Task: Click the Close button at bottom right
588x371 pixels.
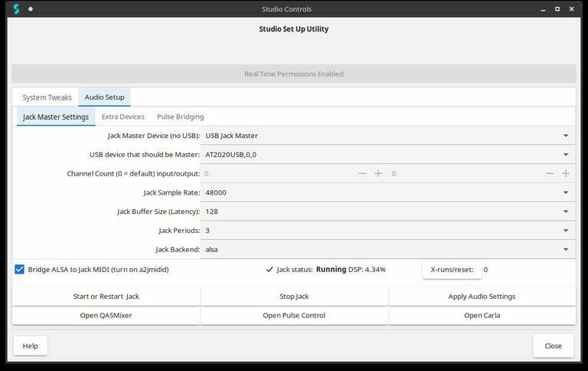Action: click(553, 346)
